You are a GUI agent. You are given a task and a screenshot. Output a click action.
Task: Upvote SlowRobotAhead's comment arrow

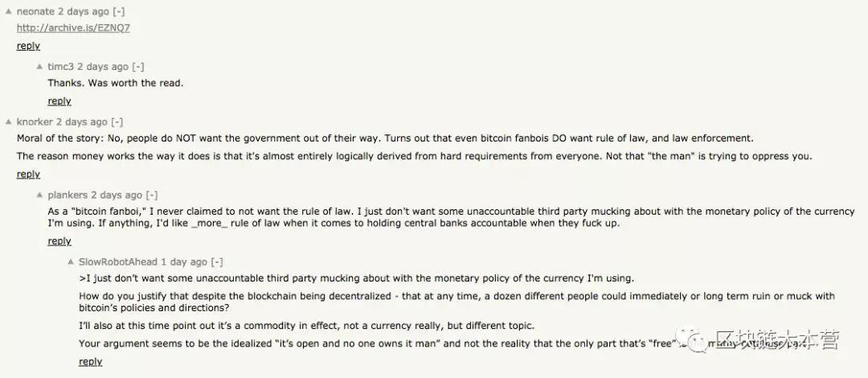70,262
